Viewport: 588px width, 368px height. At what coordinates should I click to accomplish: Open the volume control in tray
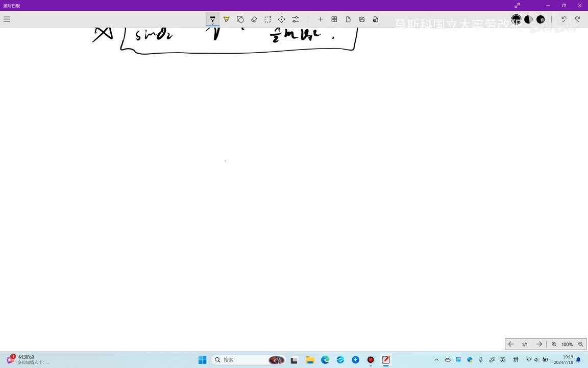pos(536,360)
